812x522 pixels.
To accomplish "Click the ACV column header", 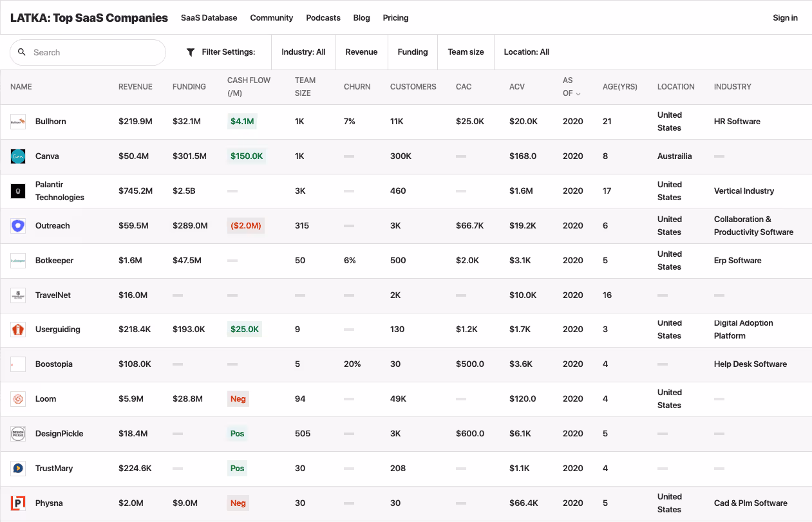I will 518,87.
